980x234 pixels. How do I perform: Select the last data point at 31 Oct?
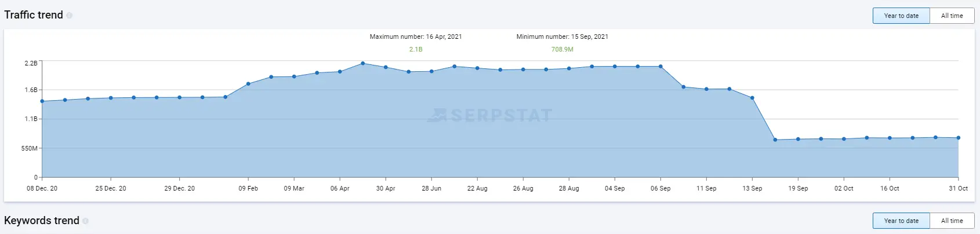point(959,138)
